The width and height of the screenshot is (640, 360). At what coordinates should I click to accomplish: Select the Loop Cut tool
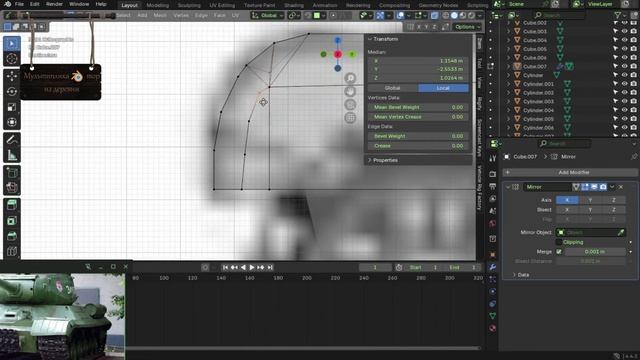pos(12,251)
